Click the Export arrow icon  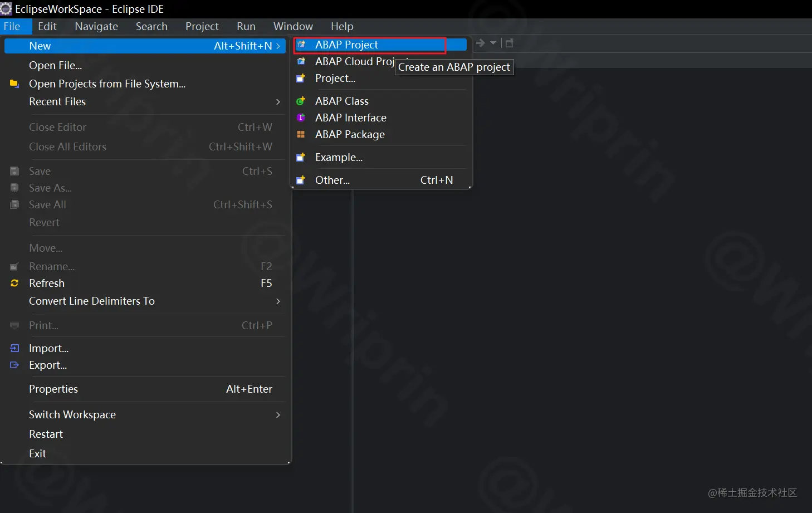[14, 365]
